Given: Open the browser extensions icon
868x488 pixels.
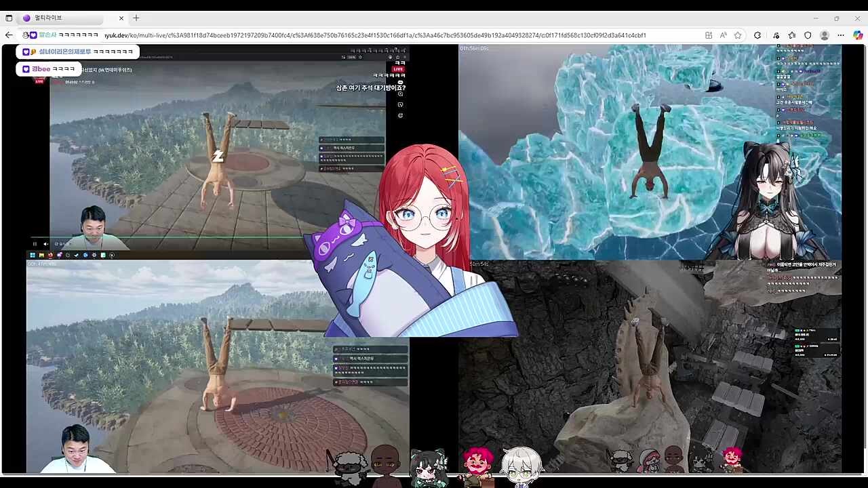Looking at the screenshot, I should point(757,35).
